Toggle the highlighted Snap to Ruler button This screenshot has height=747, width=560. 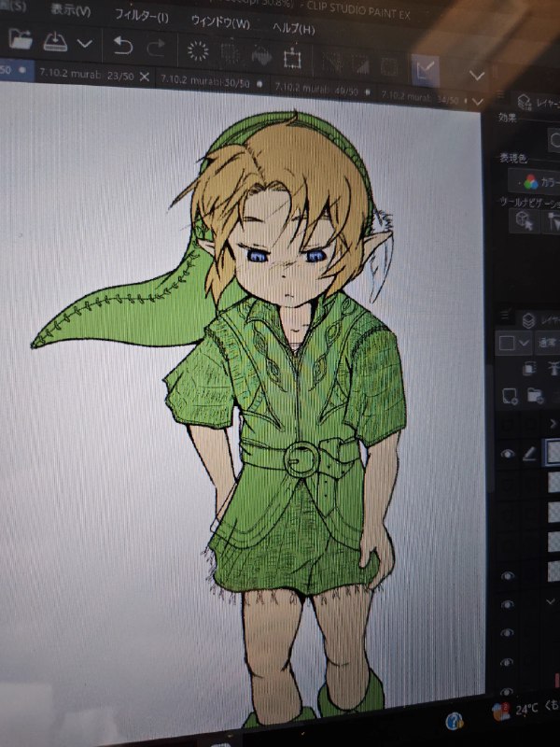click(x=426, y=70)
